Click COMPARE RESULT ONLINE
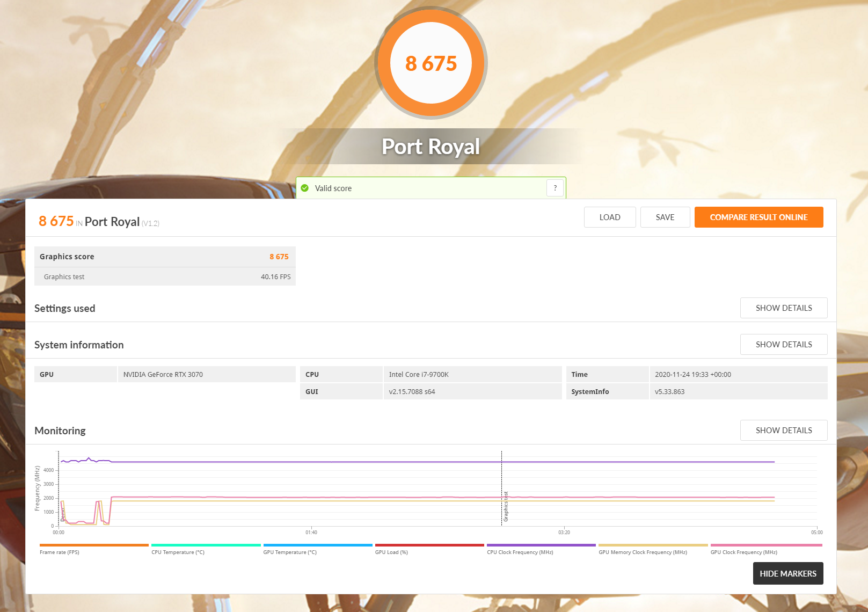The width and height of the screenshot is (868, 612). click(758, 217)
